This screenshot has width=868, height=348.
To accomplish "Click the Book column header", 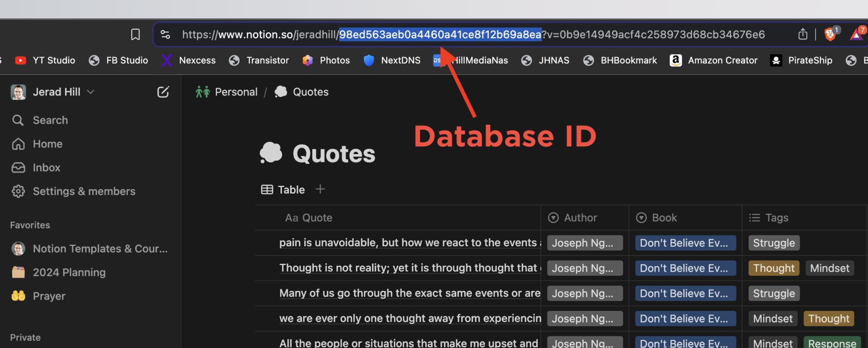I will click(685, 218).
